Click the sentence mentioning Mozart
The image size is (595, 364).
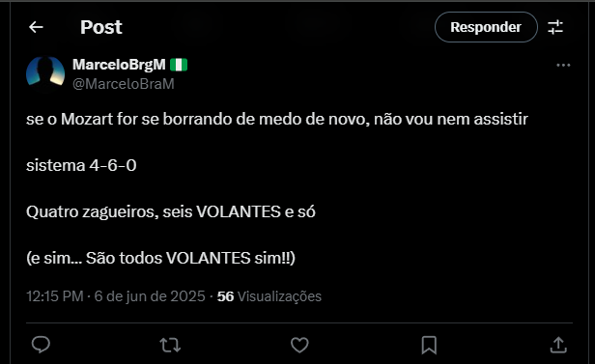[277, 119]
